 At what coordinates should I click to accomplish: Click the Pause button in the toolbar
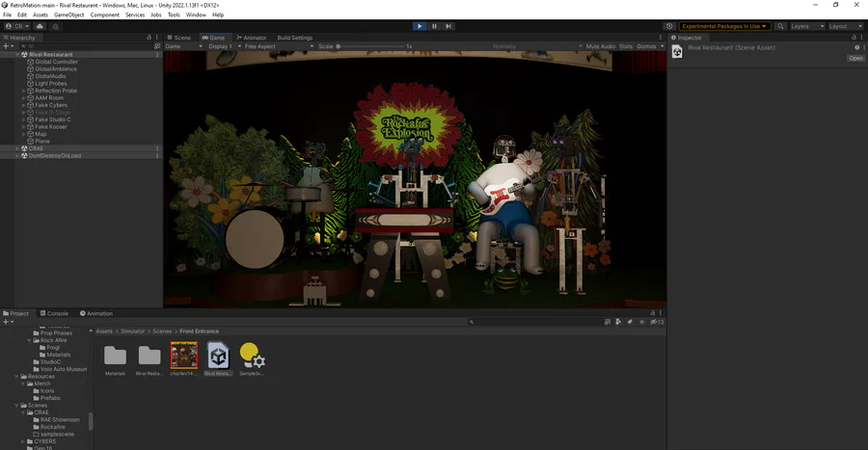point(434,26)
